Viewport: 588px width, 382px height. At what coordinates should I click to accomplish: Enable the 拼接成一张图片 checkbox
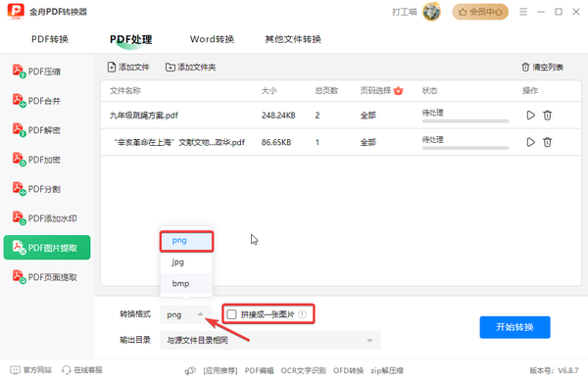coord(231,314)
